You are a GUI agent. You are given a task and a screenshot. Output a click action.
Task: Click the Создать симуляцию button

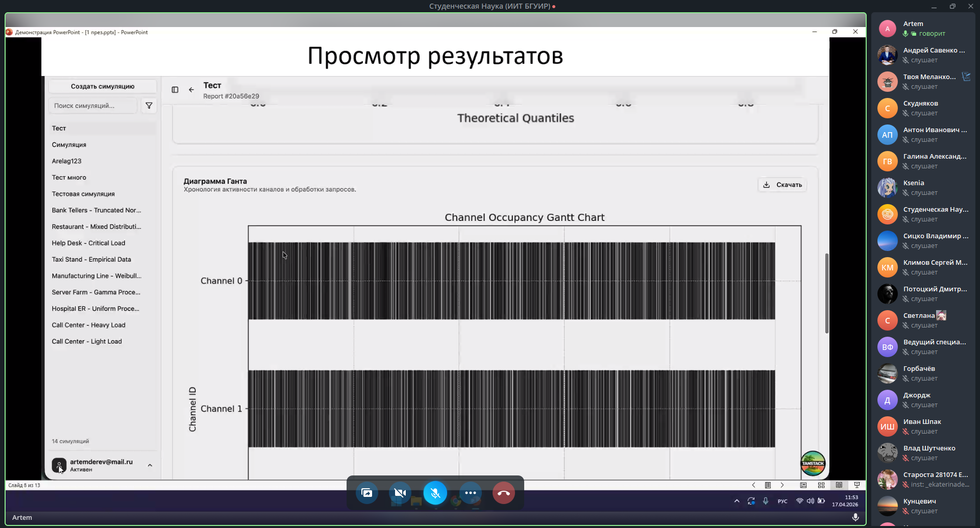point(103,86)
